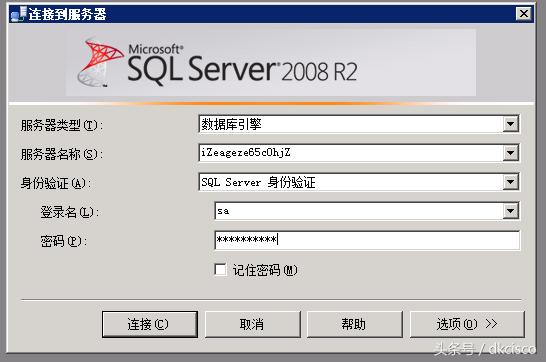This screenshot has height=362, width=546.
Task: Open the 身份验证 dropdown arrow
Action: tap(510, 182)
